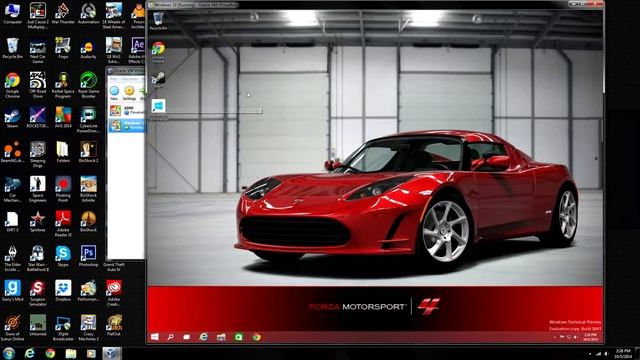Open AVG 2014 shortcut

pos(63,118)
